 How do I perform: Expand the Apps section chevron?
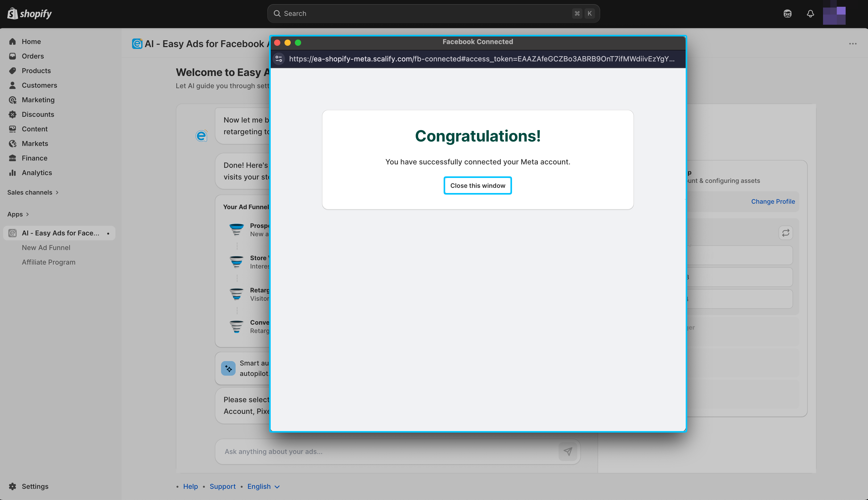(x=28, y=214)
